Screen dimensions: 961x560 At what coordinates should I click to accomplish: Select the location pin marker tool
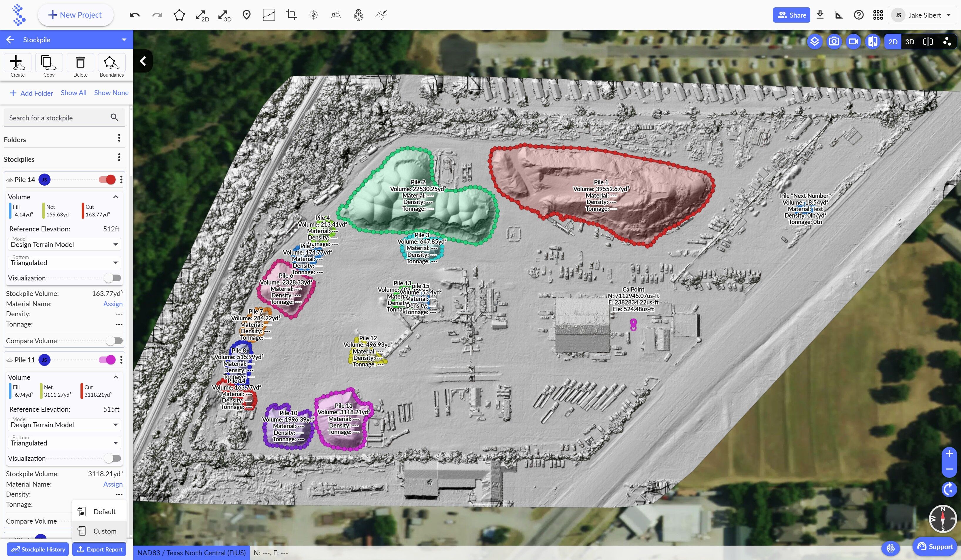click(247, 15)
